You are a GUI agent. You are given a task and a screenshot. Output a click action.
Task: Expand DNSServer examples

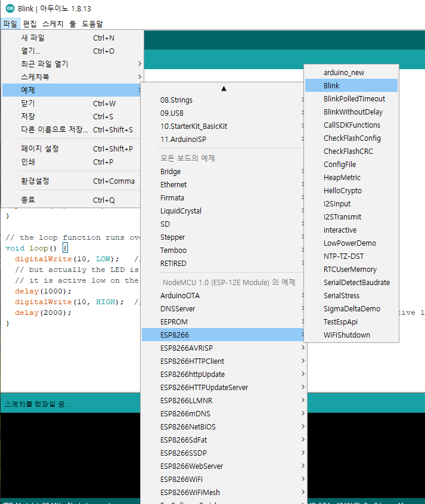[x=223, y=309]
